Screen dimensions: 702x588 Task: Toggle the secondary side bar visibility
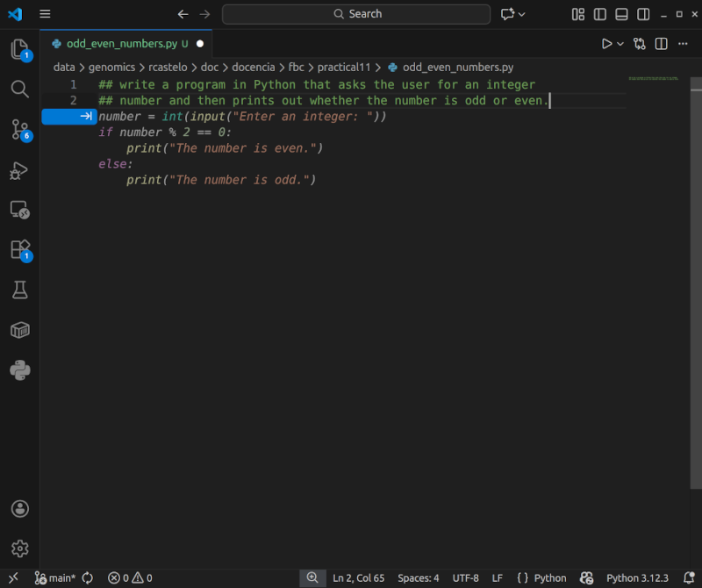(x=643, y=14)
